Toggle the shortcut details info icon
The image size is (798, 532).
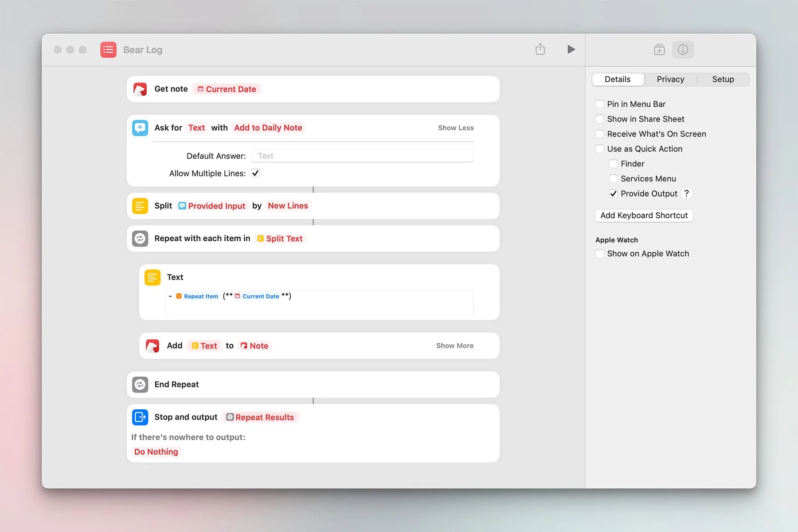point(683,50)
